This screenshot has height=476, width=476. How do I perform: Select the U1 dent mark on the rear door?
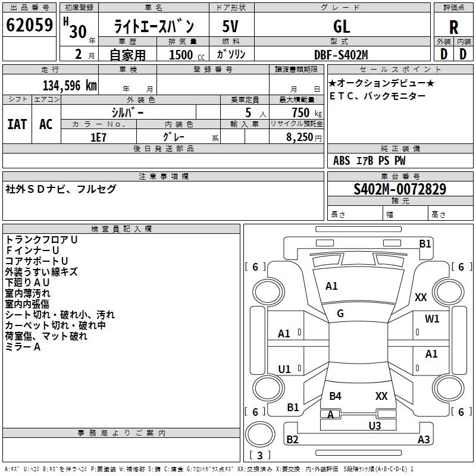click(x=284, y=369)
